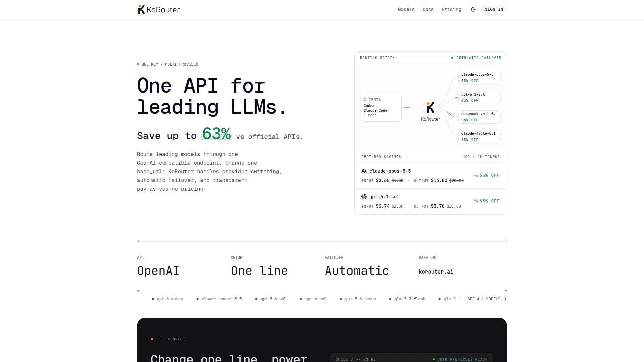Image resolution: width=644 pixels, height=362 pixels.
Task: Select the gpt-6.1-sol node in routing matrix
Action: tap(479, 97)
